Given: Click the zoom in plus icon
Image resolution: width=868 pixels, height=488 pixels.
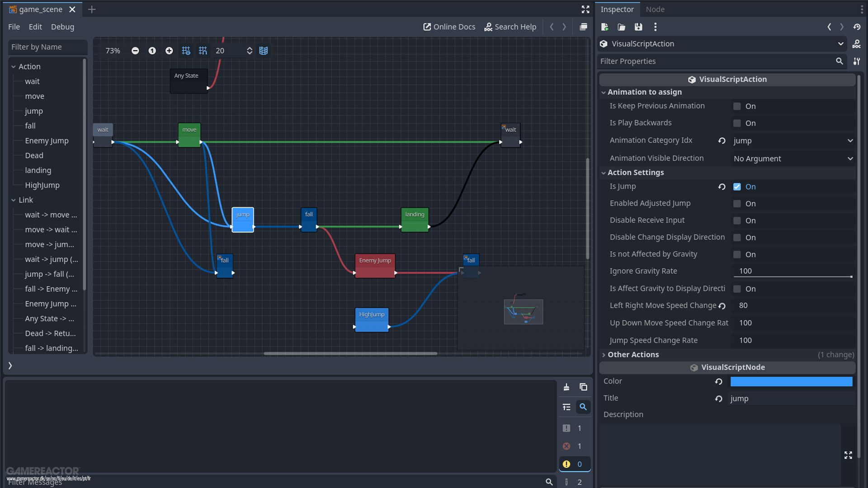Looking at the screenshot, I should pyautogui.click(x=169, y=51).
